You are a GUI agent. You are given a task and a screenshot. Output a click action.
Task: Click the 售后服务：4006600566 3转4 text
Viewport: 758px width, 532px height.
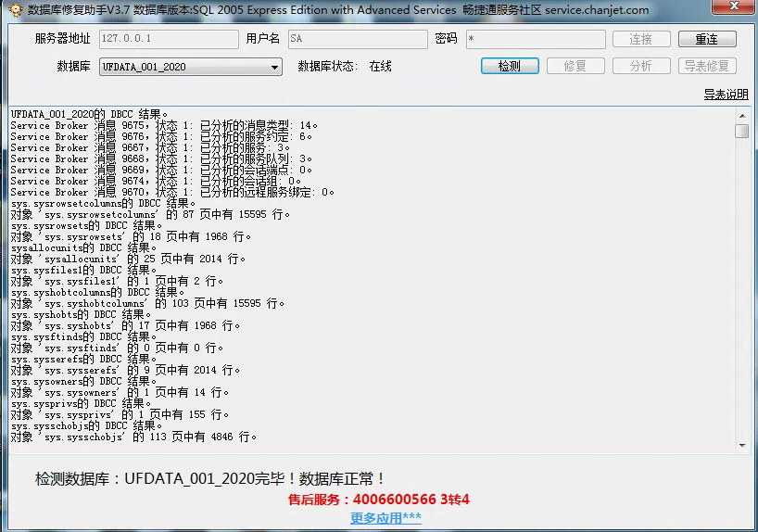pyautogui.click(x=378, y=500)
